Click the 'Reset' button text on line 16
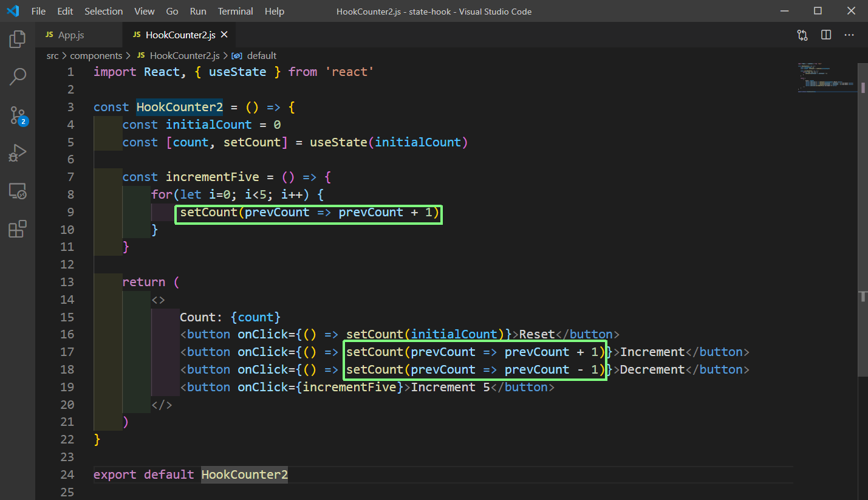The image size is (868, 500). click(537, 335)
